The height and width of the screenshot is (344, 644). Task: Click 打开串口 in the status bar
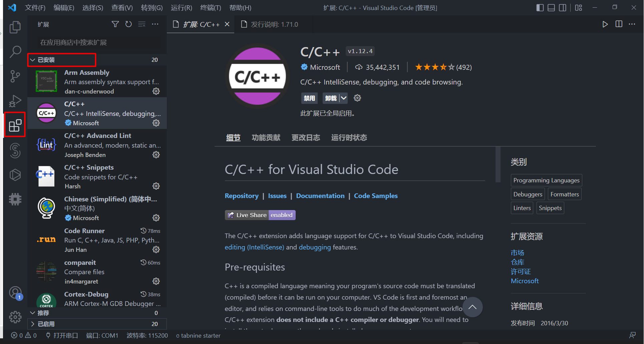click(65, 335)
